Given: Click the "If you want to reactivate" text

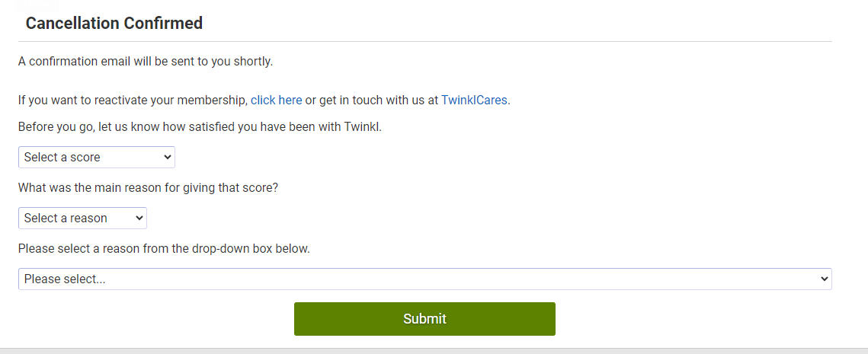Looking at the screenshot, I should [x=133, y=100].
